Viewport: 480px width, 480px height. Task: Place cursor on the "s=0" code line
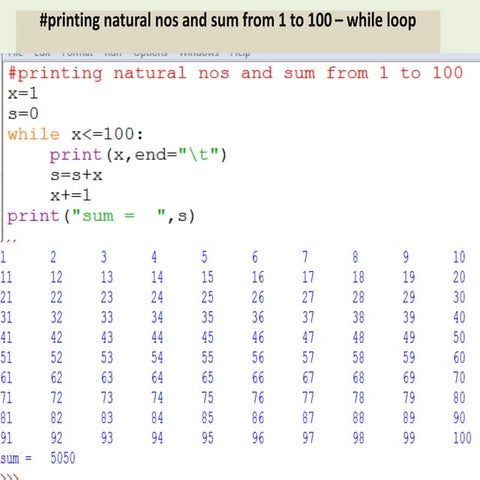click(x=23, y=114)
